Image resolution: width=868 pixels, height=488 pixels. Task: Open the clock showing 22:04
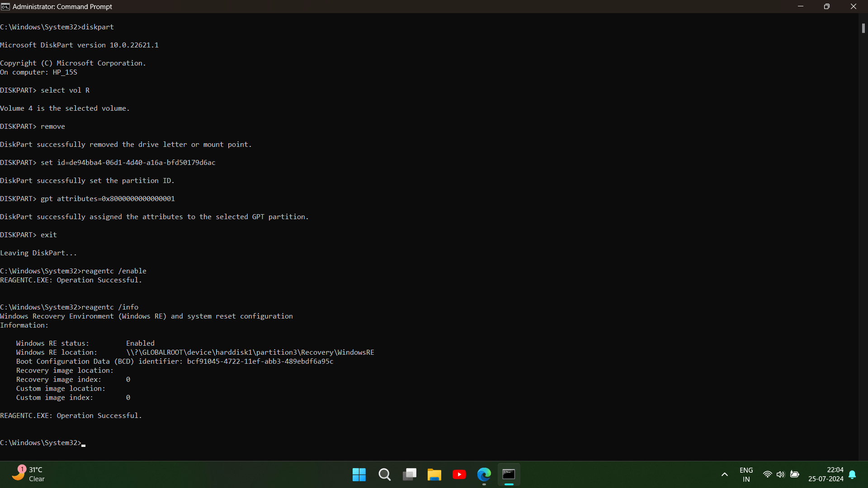(826, 474)
